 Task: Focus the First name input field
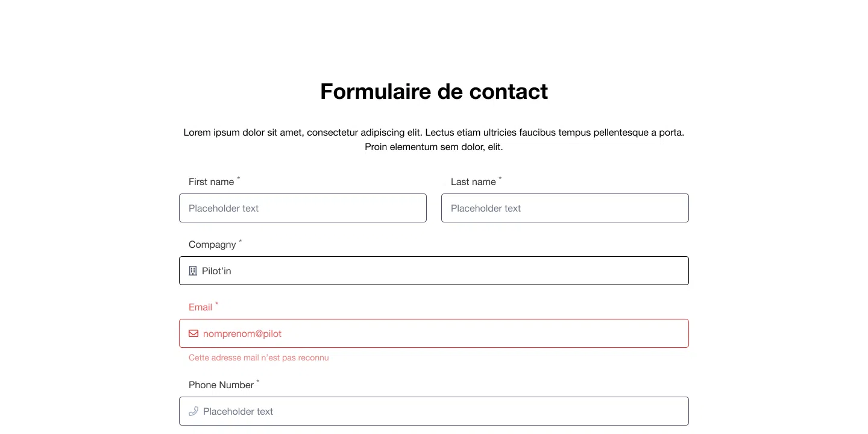click(x=303, y=208)
